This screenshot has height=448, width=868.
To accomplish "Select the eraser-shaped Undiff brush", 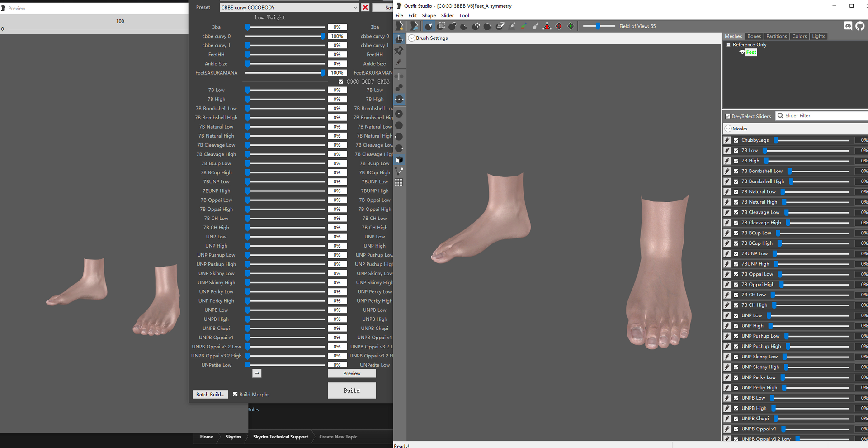I will pyautogui.click(x=500, y=26).
